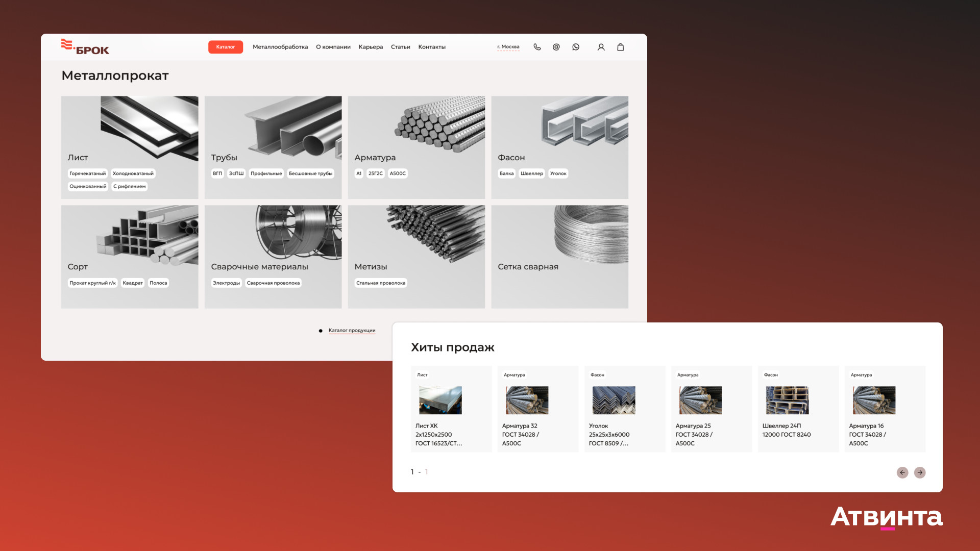Choose the Электроды tag in Сварочные материалы
Viewport: 980px width, 551px height.
[x=226, y=283]
